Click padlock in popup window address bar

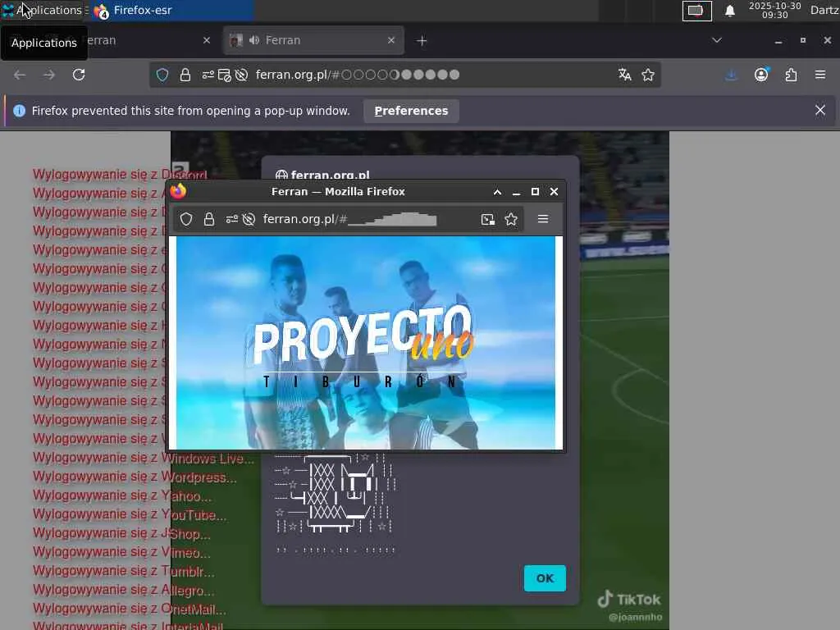pyautogui.click(x=209, y=219)
